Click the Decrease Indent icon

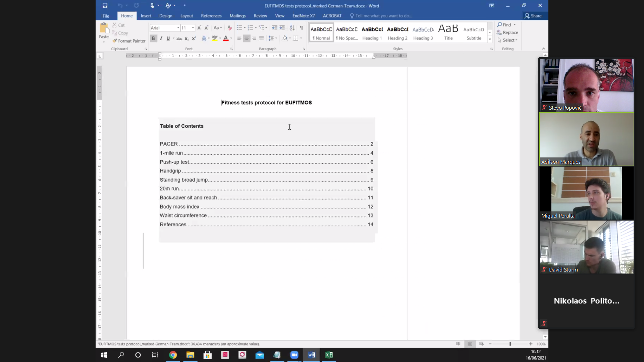click(x=274, y=28)
